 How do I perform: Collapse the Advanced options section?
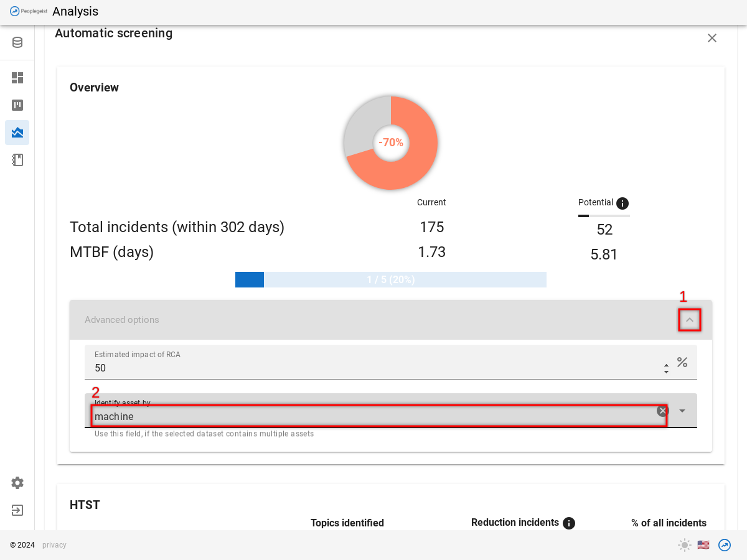pos(690,320)
